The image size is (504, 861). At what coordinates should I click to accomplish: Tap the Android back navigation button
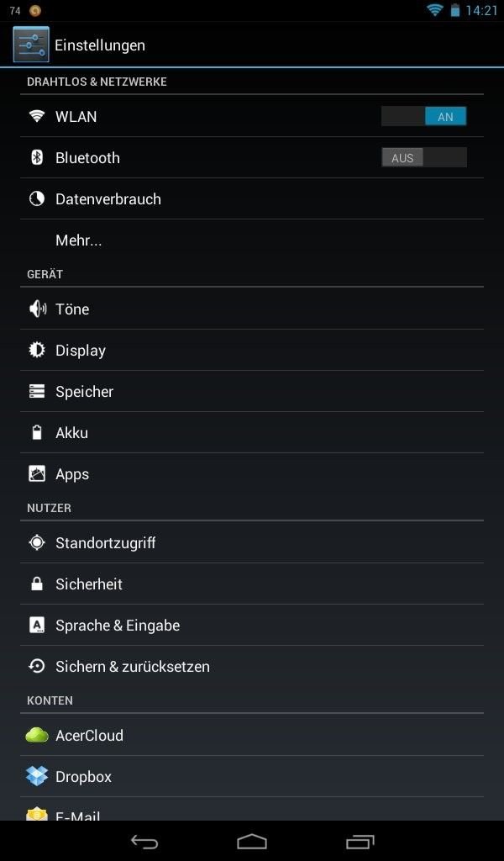[x=144, y=842]
